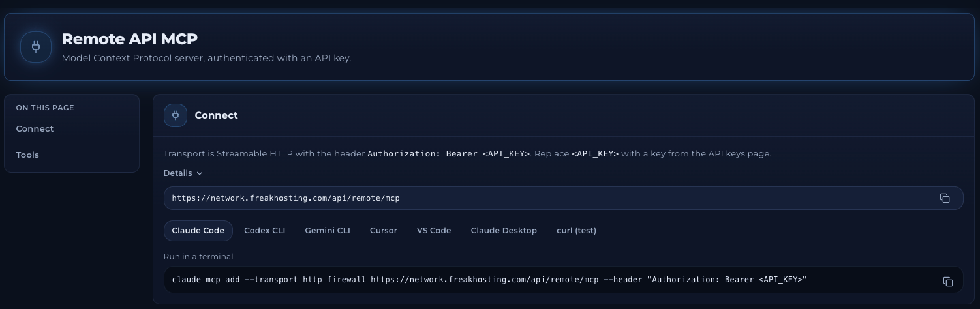This screenshot has width=980, height=309.
Task: Click the Remote API MCP heading
Action: point(129,39)
